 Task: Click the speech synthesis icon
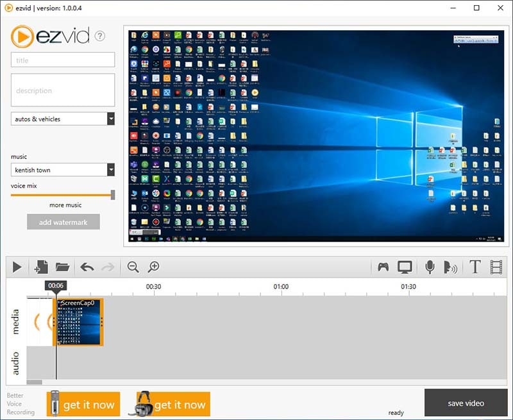coord(451,267)
